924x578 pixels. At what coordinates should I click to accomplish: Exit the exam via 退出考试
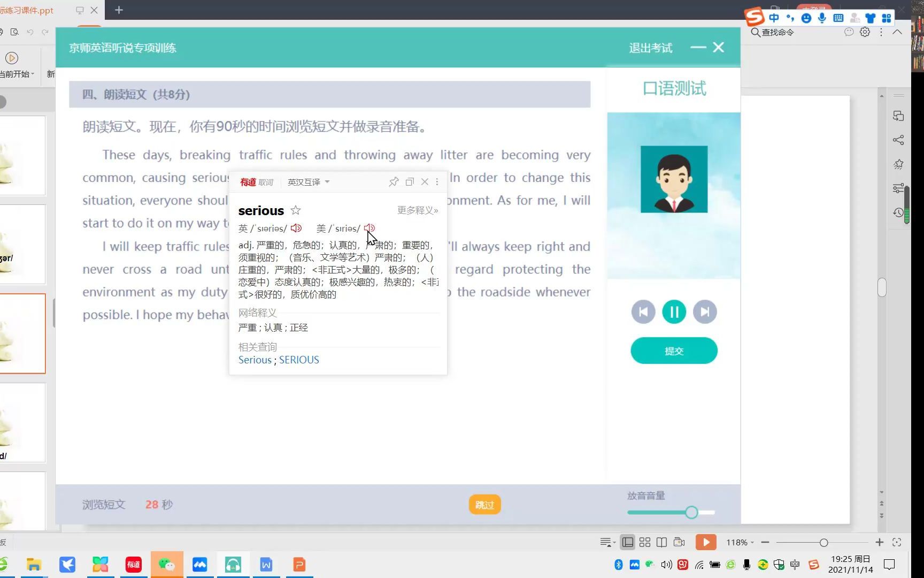(650, 48)
